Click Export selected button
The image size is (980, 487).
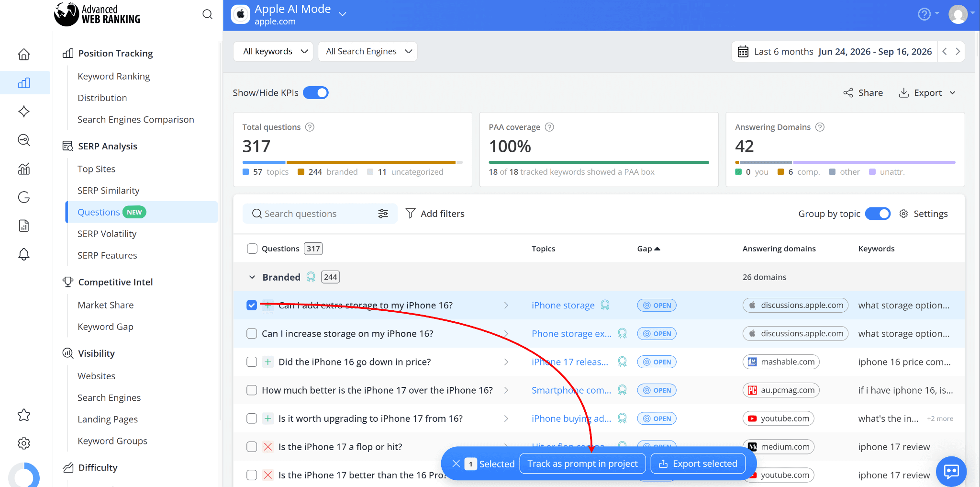click(x=698, y=464)
